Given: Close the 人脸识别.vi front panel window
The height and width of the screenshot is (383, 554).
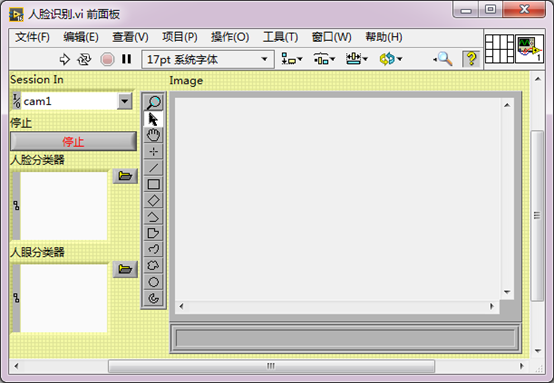Looking at the screenshot, I should point(524,10).
